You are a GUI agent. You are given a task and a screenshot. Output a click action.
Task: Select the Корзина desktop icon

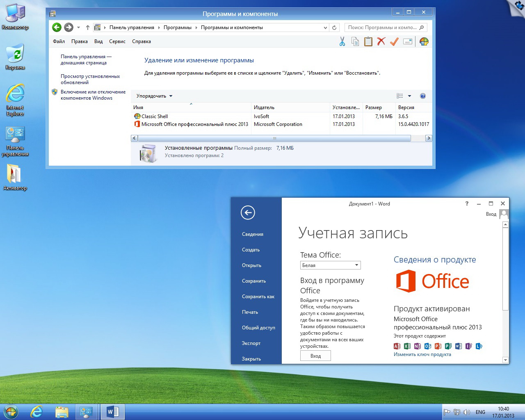(x=15, y=57)
